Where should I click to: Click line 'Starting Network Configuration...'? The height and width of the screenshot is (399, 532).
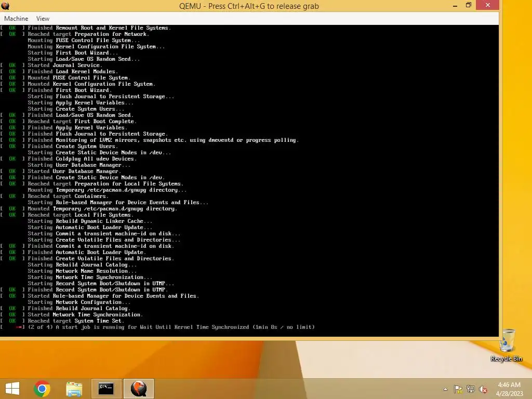click(79, 302)
